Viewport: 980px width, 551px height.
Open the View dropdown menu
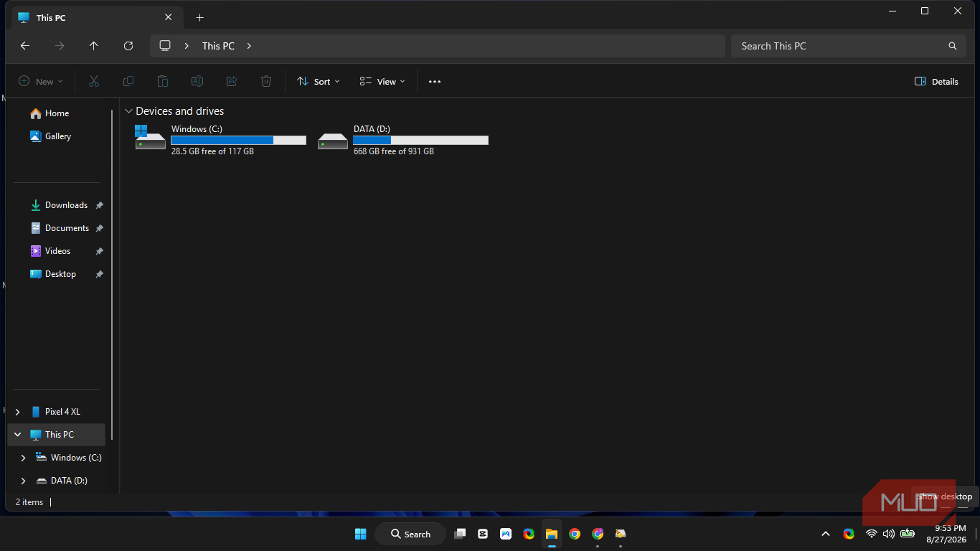pos(382,82)
